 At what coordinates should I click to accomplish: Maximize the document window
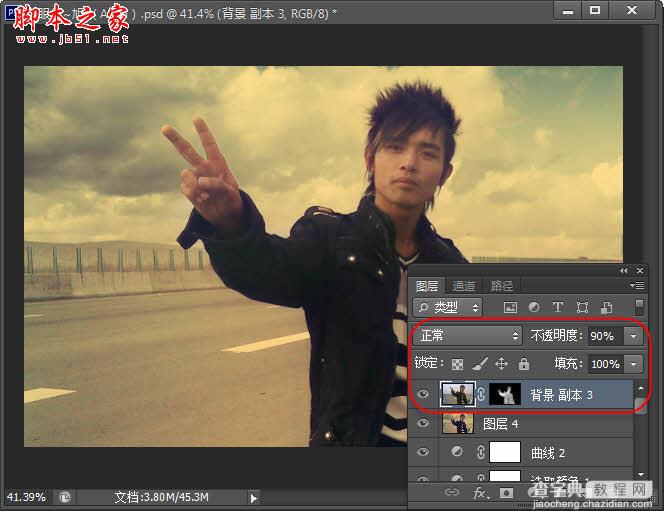(x=595, y=10)
